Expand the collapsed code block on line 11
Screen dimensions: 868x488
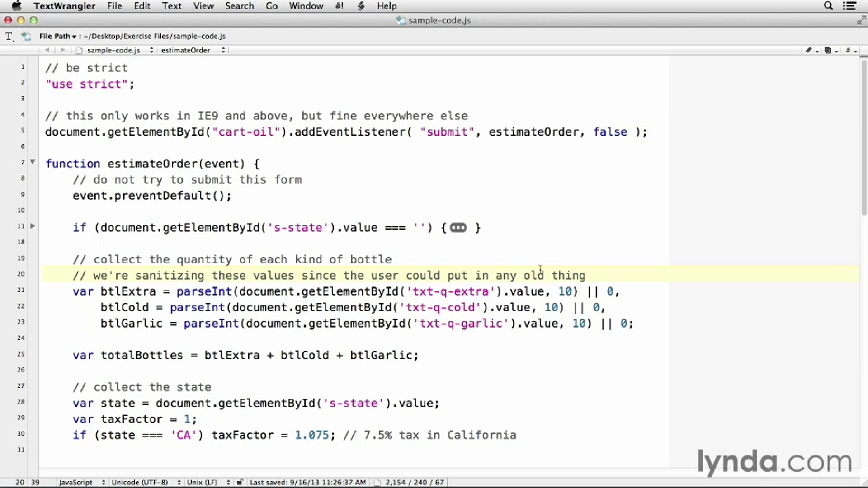(458, 227)
